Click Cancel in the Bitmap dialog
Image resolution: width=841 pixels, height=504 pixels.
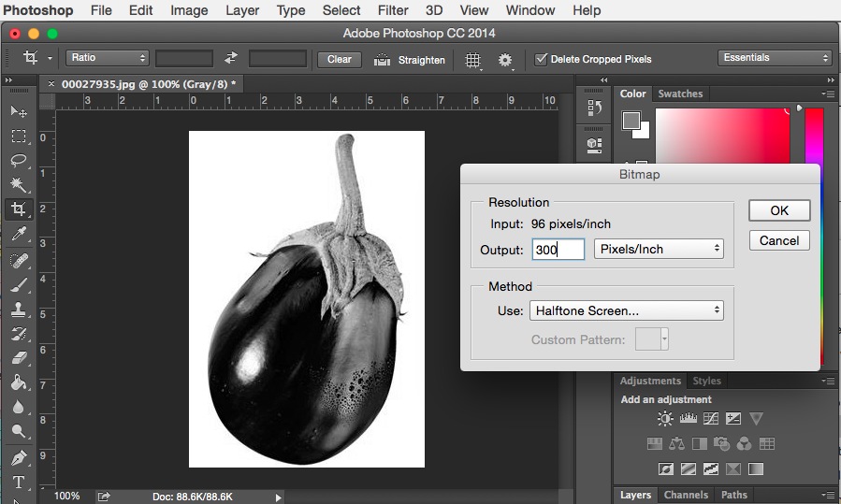(x=779, y=240)
